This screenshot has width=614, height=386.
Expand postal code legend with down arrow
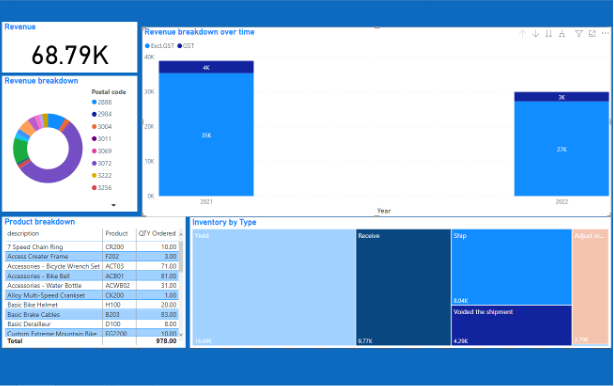[x=114, y=205]
